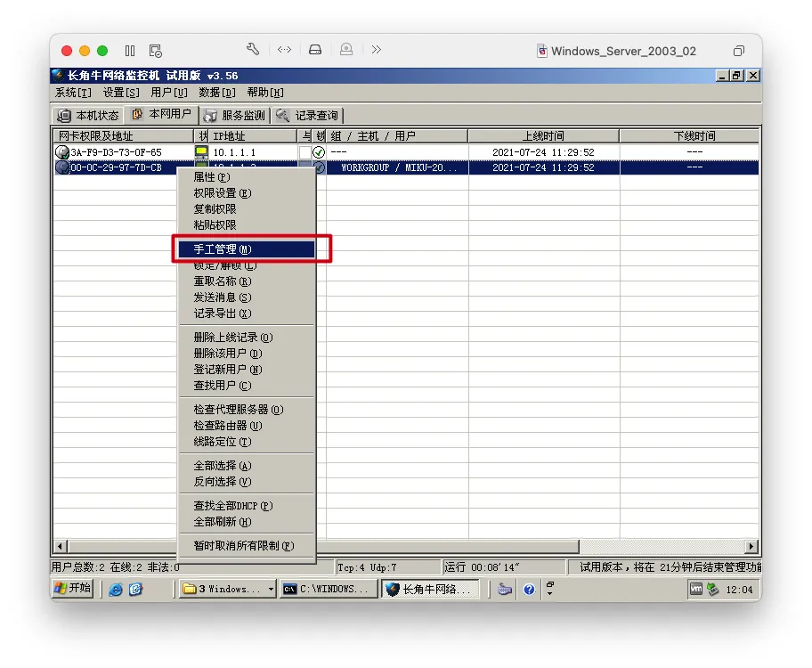Click the pause VM icon in title bar

(130, 51)
